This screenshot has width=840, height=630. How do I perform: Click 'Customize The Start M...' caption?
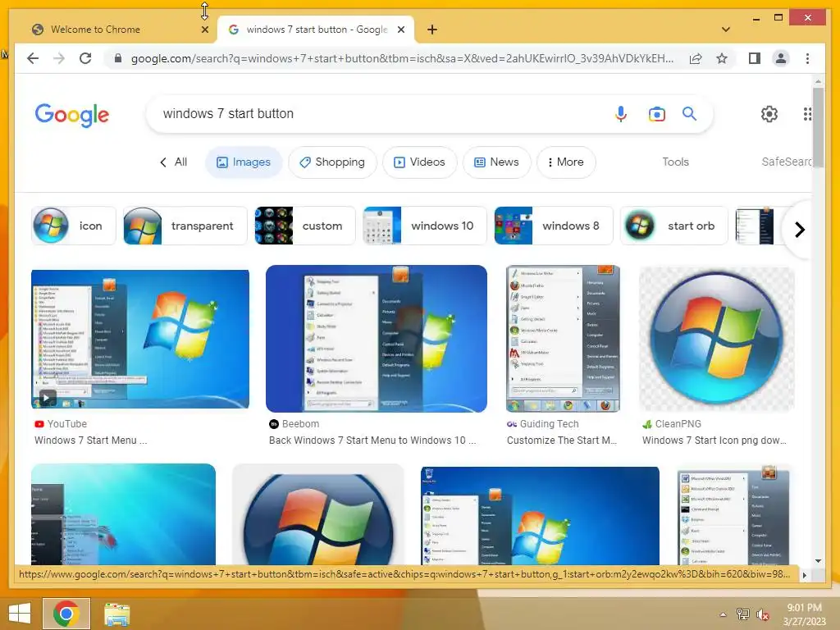click(561, 441)
